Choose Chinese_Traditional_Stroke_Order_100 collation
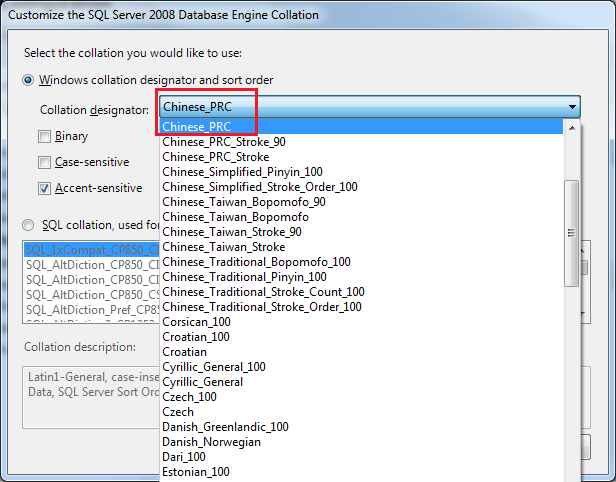The height and width of the screenshot is (482, 616). point(361,307)
